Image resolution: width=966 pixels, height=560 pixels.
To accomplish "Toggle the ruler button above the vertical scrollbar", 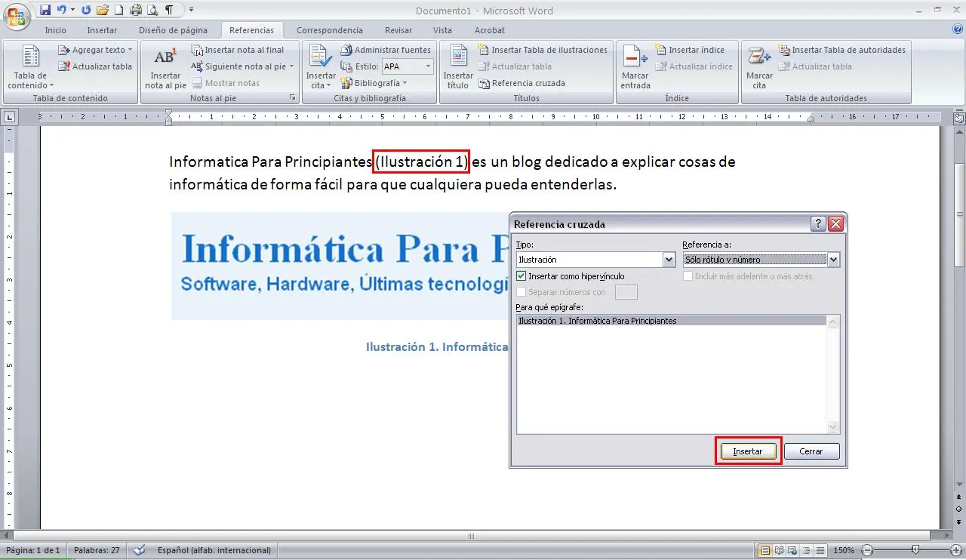I will pos(959,118).
